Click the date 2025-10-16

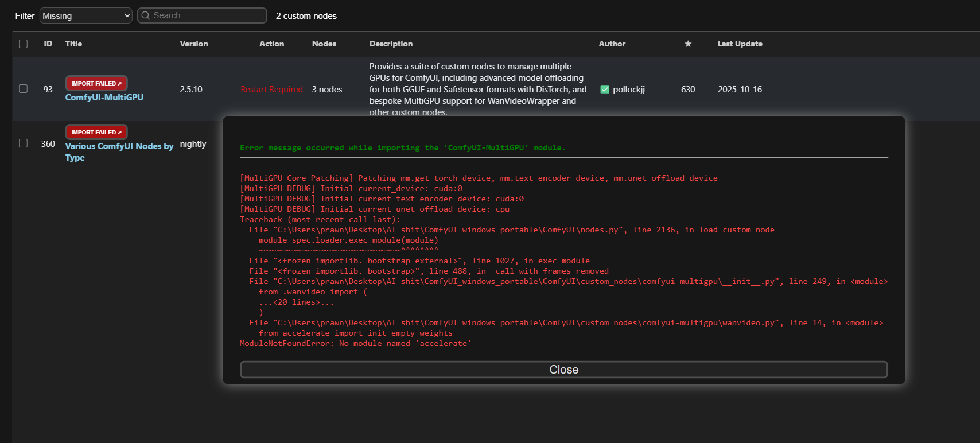point(740,90)
